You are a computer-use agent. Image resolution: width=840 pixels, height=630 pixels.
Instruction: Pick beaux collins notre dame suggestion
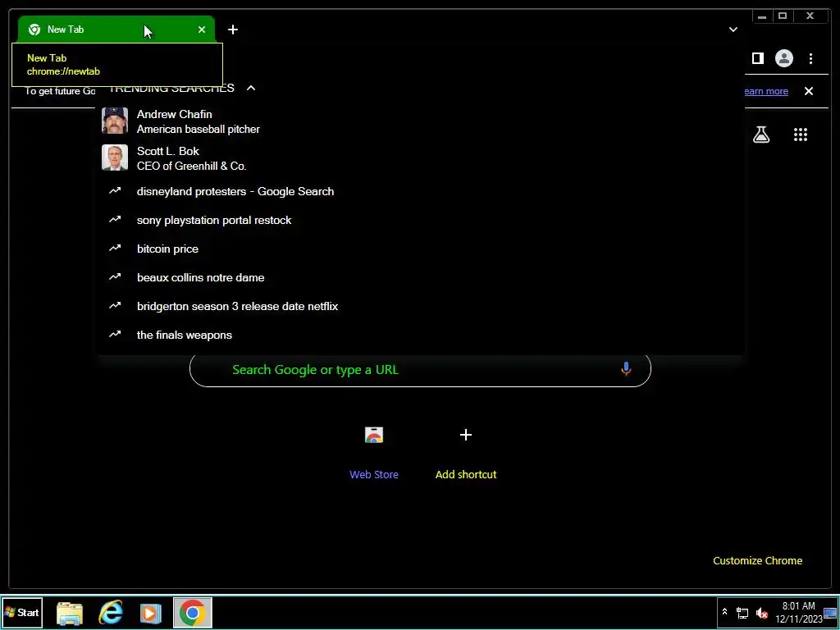pos(420,277)
